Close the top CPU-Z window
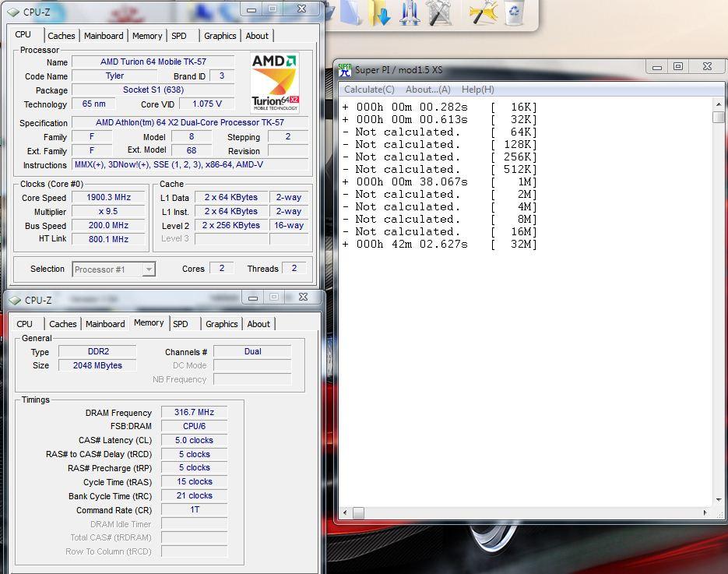This screenshot has width=728, height=574. tap(302, 9)
